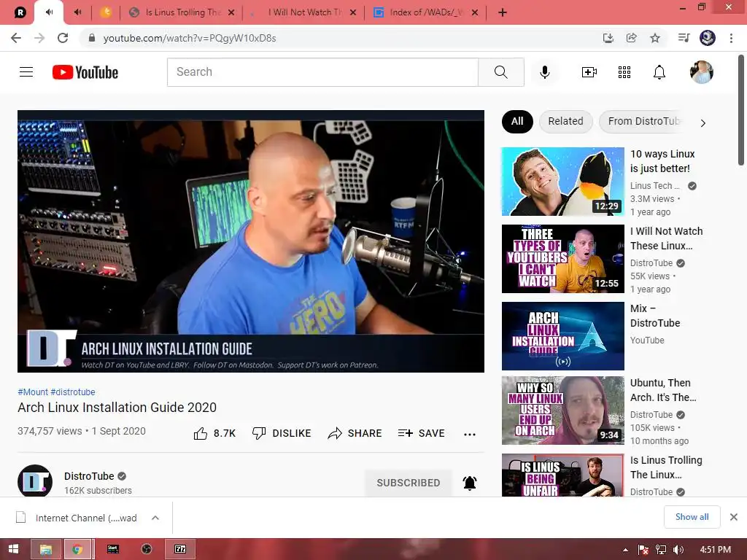Open the #distrotube hashtag link
Screen dimensions: 747x560
tap(73, 392)
